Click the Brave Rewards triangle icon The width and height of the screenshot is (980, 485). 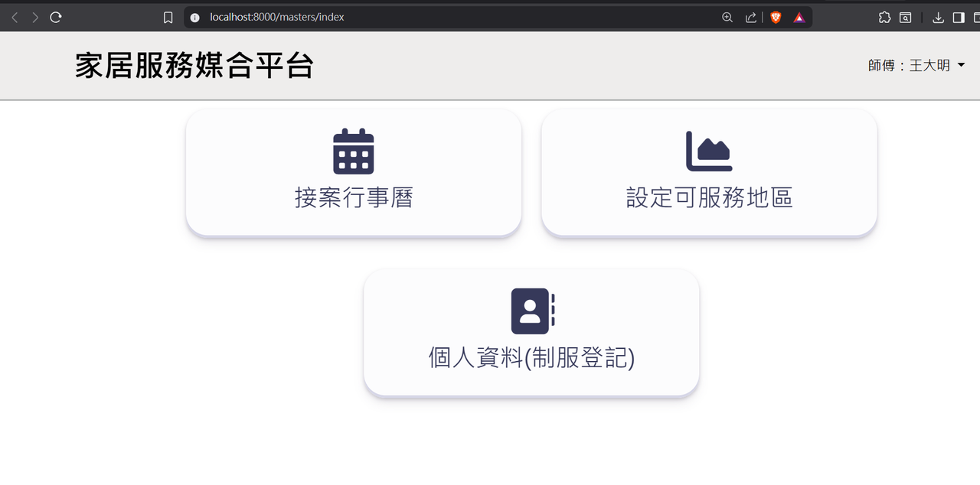(x=799, y=17)
